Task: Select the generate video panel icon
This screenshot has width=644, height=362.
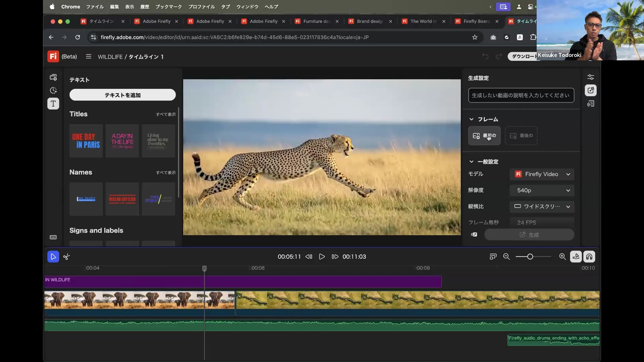Action: coord(591,90)
